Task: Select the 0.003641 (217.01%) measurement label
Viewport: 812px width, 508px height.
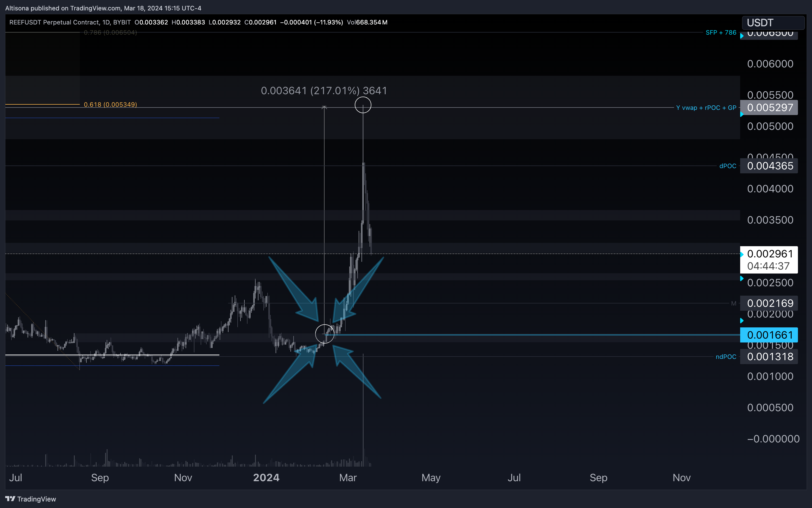Action: click(324, 91)
